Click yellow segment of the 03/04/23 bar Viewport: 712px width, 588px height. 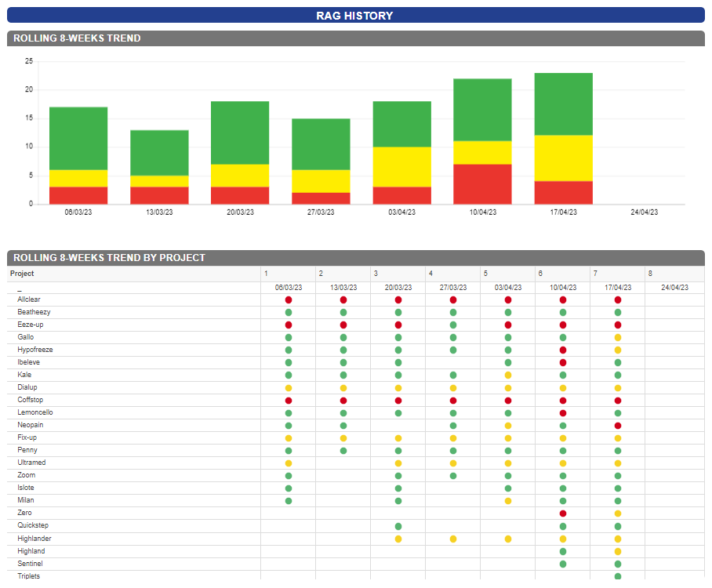pos(401,166)
